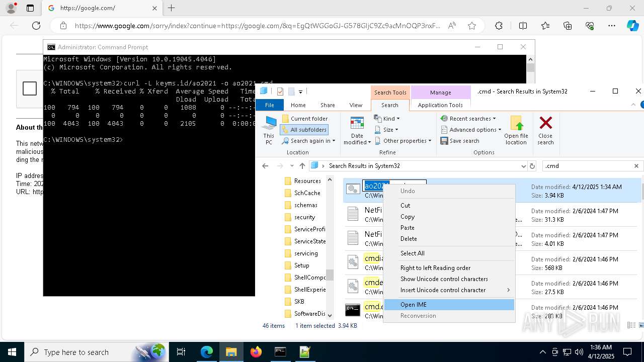Open Advanced options dropdown
The image size is (644, 362).
pos(471,130)
